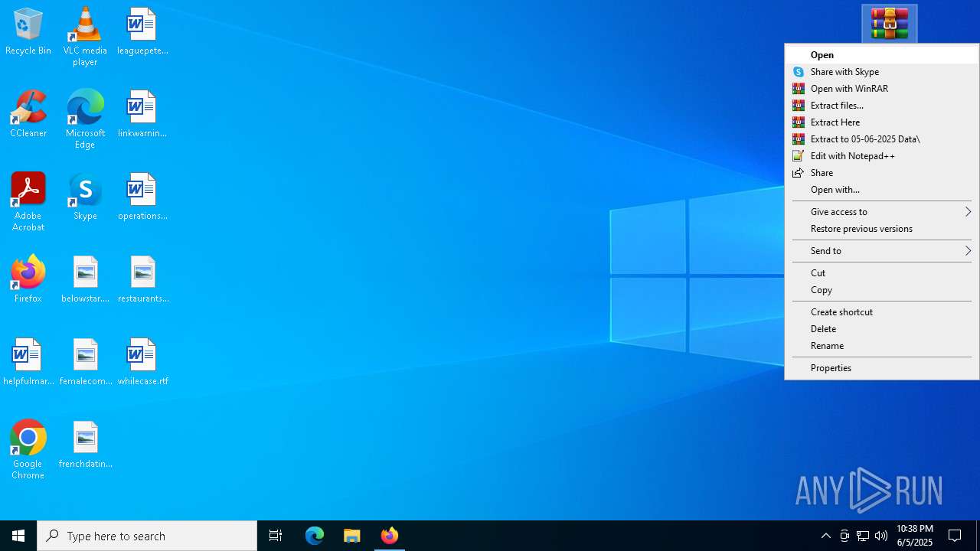Open the network status tray icon

pyautogui.click(x=863, y=536)
